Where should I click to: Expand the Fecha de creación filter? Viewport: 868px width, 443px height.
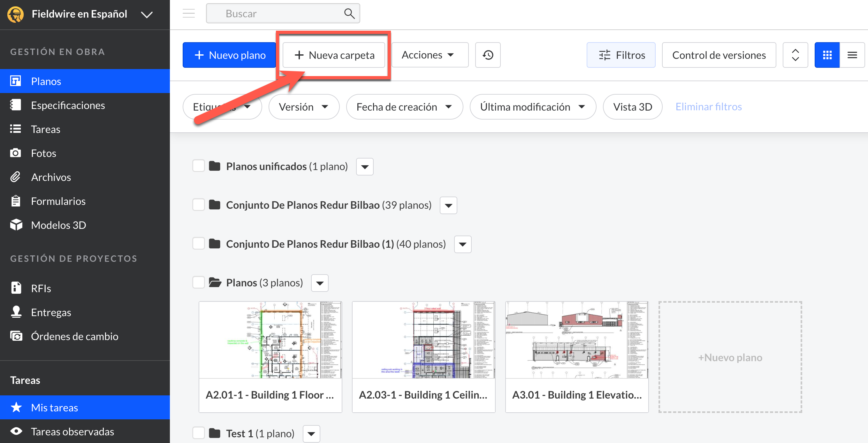[x=404, y=107]
